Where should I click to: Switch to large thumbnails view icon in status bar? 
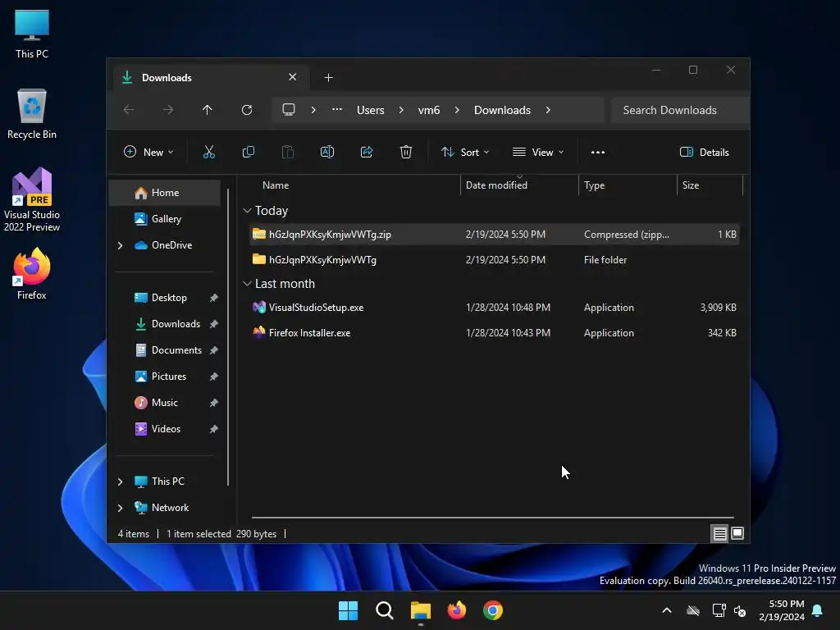click(737, 533)
